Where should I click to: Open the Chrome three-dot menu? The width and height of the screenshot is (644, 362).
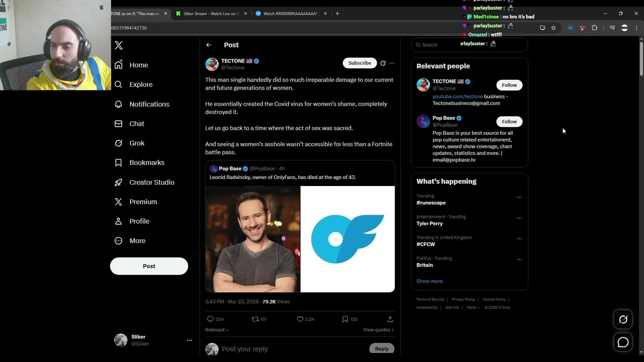point(636,28)
